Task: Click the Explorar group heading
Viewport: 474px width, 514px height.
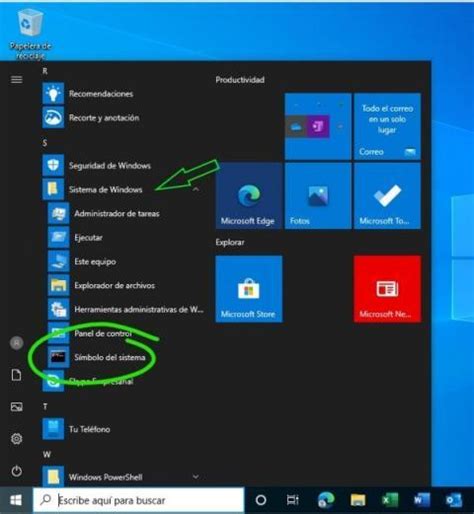Action: 230,242
